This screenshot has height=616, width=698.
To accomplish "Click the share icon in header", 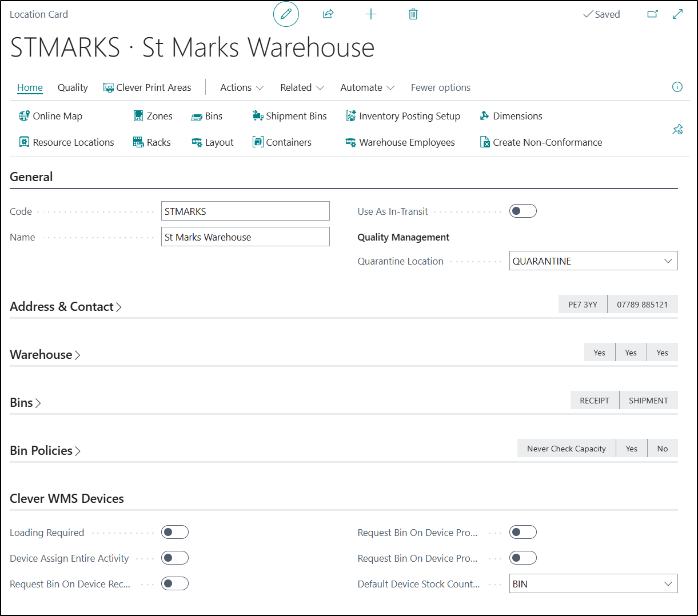I will pos(328,14).
